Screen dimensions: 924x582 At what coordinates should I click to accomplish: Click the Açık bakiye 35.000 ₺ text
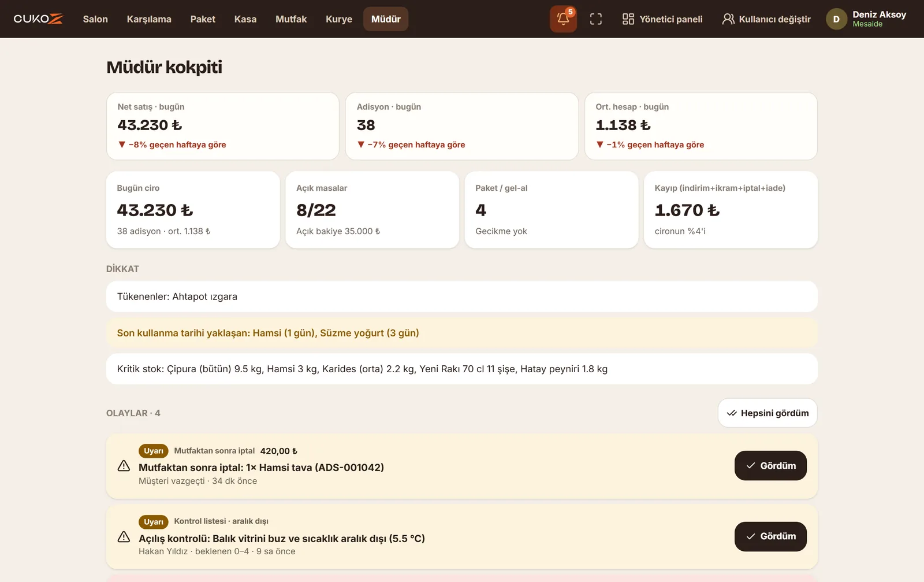[x=338, y=231]
